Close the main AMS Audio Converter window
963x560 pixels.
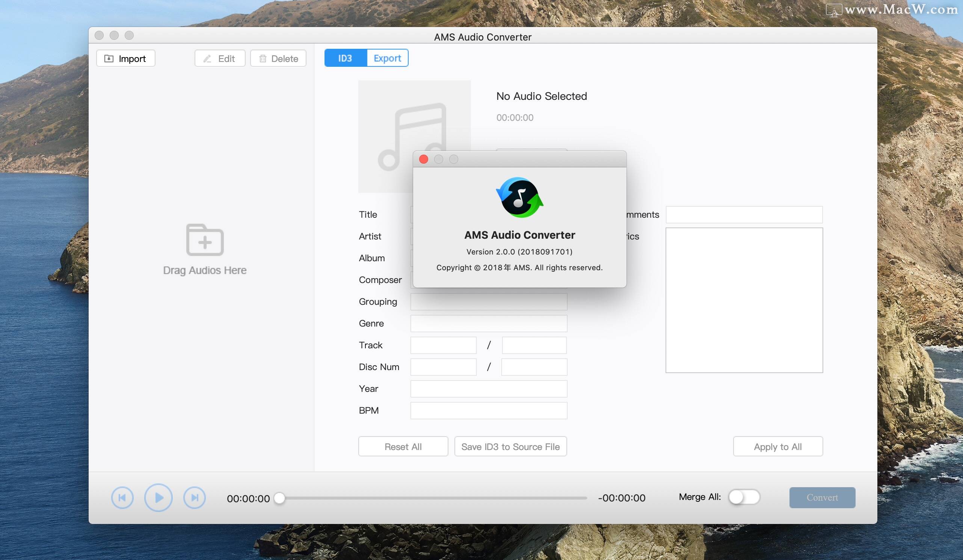click(99, 35)
